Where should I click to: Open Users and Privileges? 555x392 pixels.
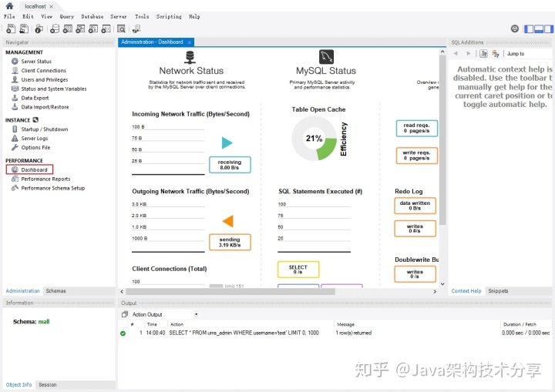(45, 79)
